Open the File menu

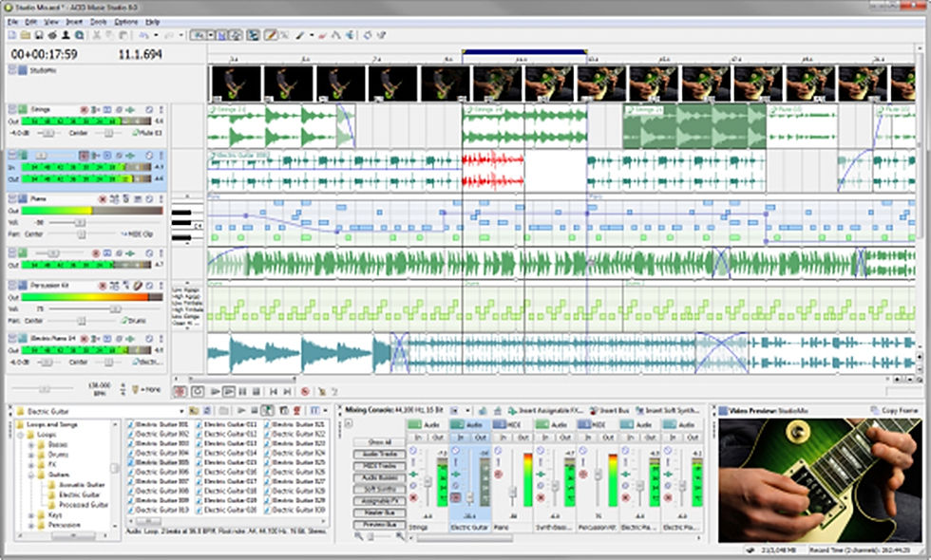pos(12,22)
